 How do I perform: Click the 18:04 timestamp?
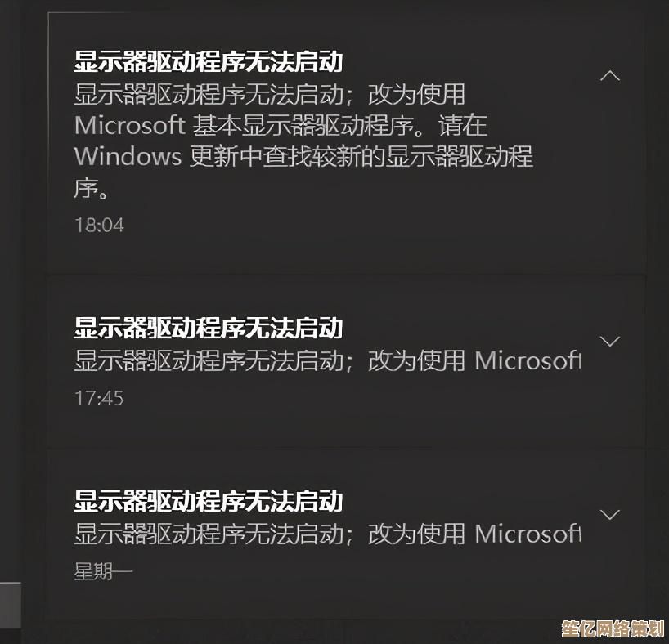100,226
